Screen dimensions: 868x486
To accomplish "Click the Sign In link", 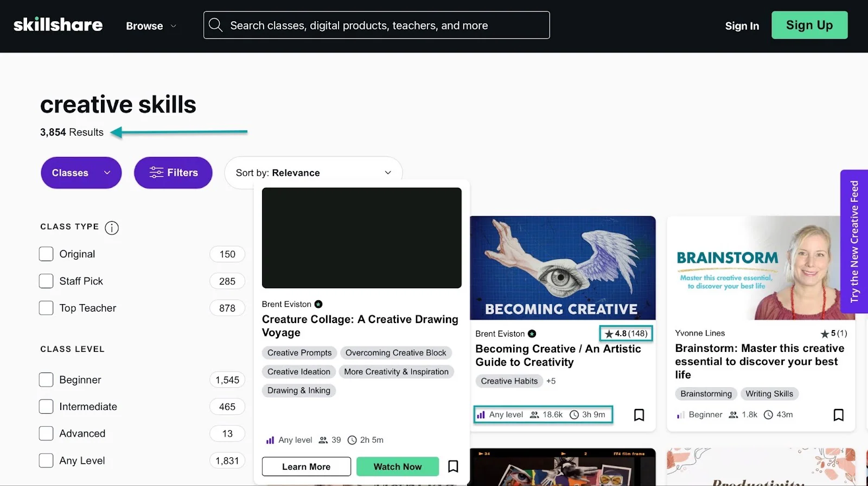I will pos(742,26).
